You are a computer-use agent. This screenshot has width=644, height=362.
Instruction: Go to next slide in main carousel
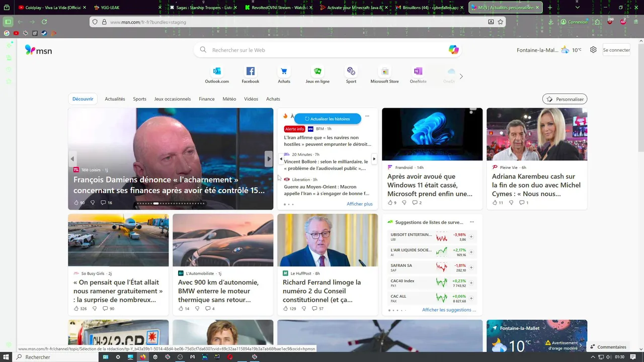tap(269, 159)
